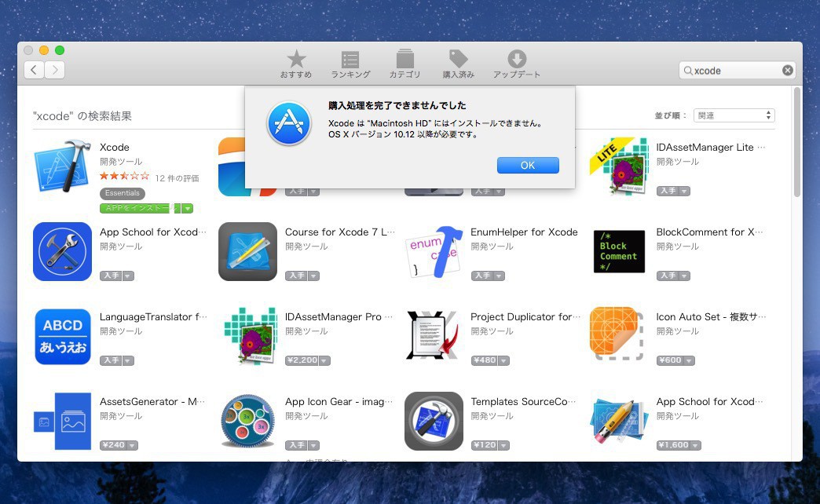
Task: Expand dropdown next to ¥480 price
Action: click(x=503, y=360)
